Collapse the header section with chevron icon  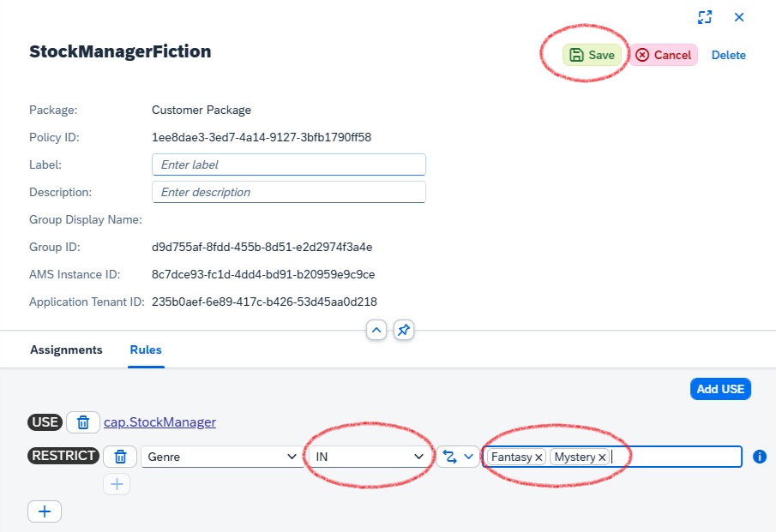click(x=376, y=330)
